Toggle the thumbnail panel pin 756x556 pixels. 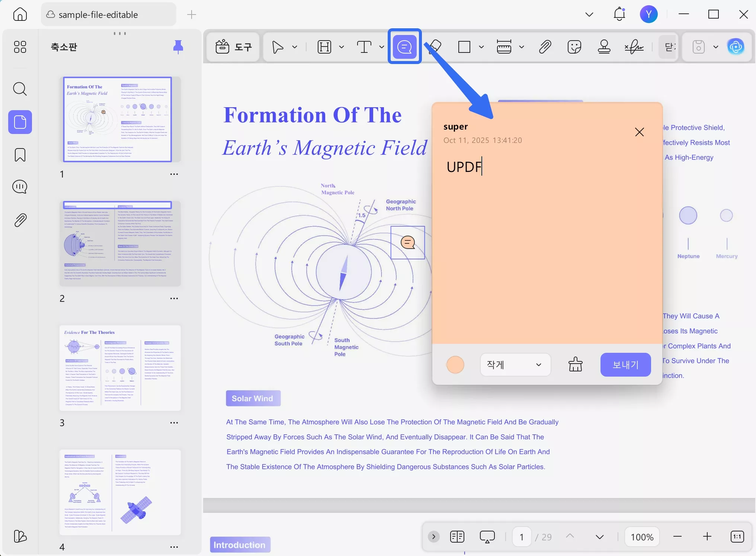click(178, 47)
